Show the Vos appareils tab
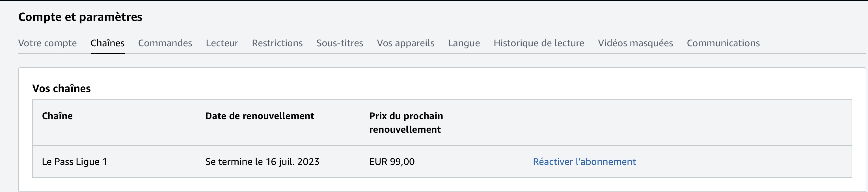 406,43
